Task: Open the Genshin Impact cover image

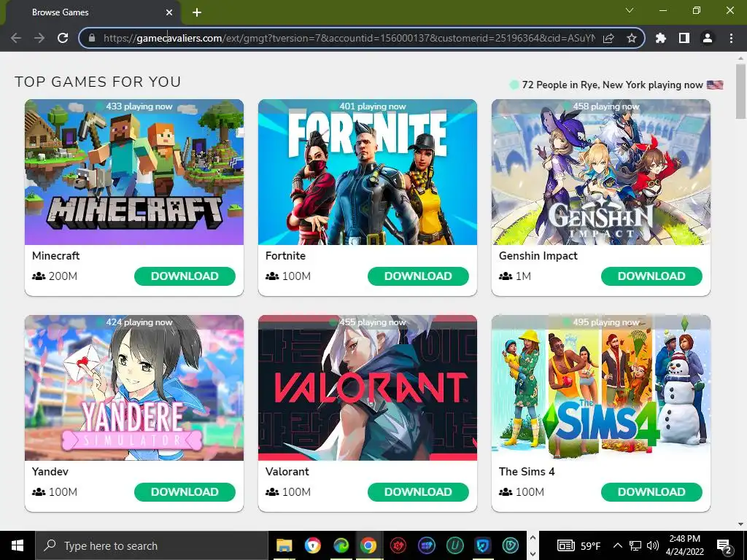Action: (601, 172)
